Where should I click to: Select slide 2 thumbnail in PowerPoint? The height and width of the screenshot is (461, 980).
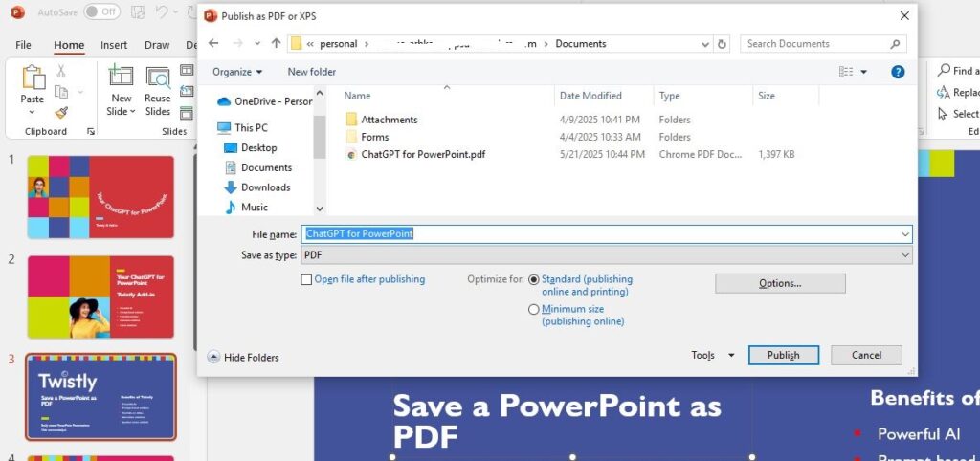pos(100,296)
